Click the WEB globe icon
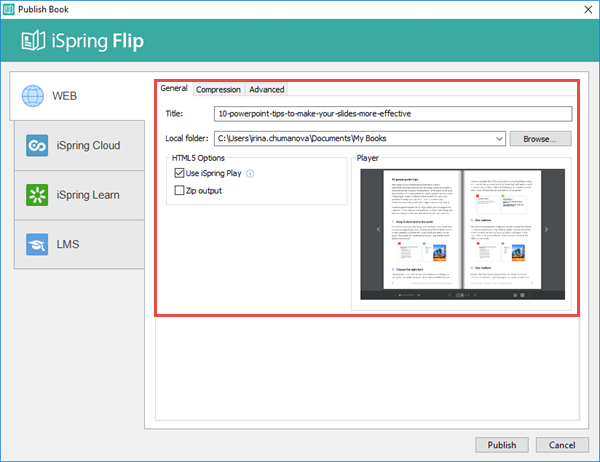600x462 pixels. coord(33,96)
